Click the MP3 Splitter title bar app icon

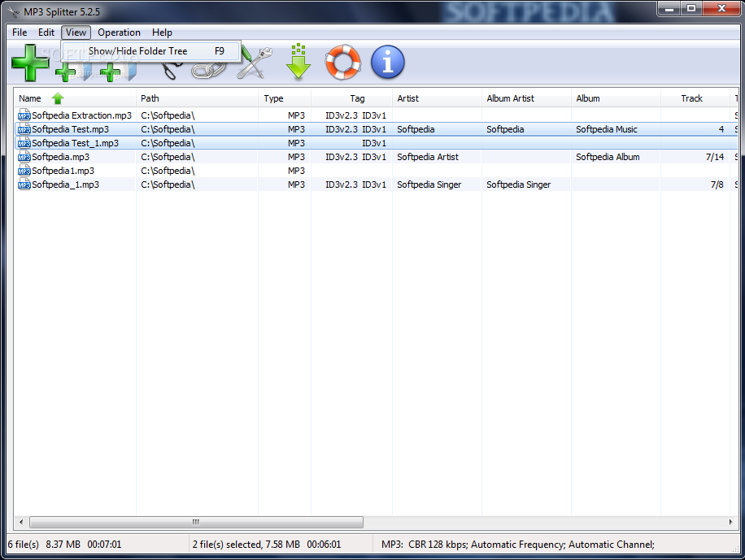point(13,12)
